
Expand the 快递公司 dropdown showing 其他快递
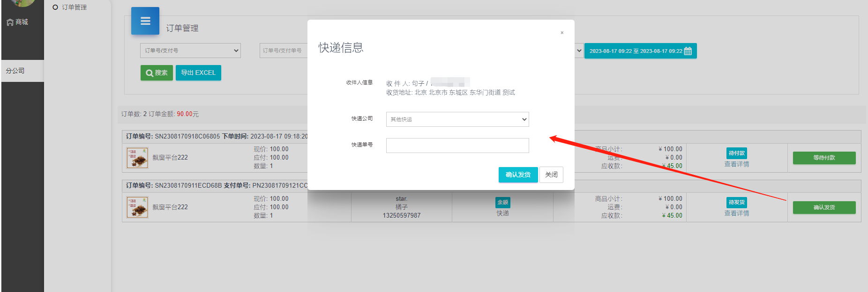[457, 119]
